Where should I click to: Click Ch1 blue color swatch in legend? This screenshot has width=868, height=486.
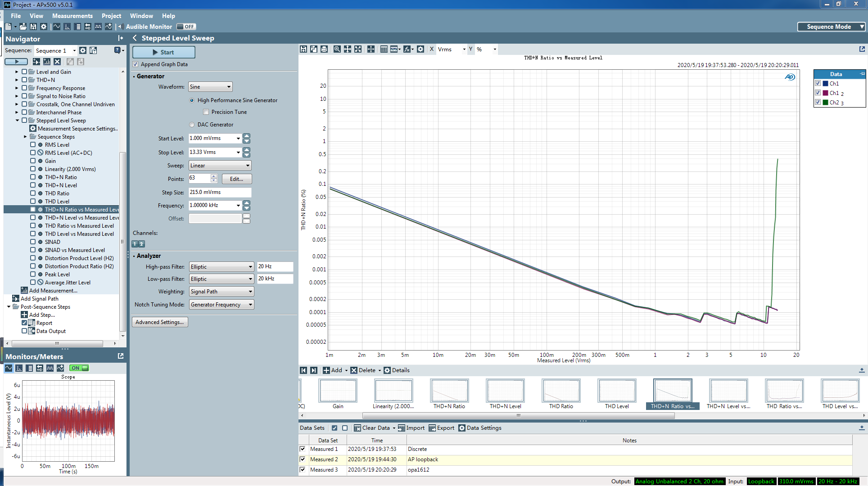click(826, 83)
